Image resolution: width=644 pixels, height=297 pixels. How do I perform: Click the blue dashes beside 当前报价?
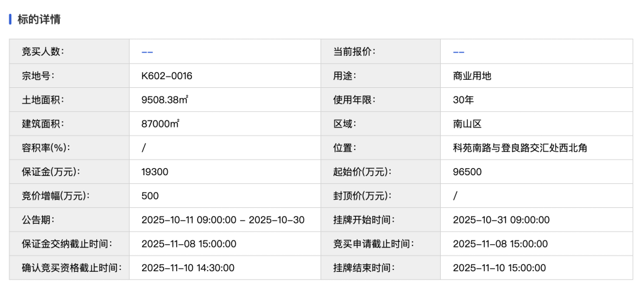[x=459, y=51]
